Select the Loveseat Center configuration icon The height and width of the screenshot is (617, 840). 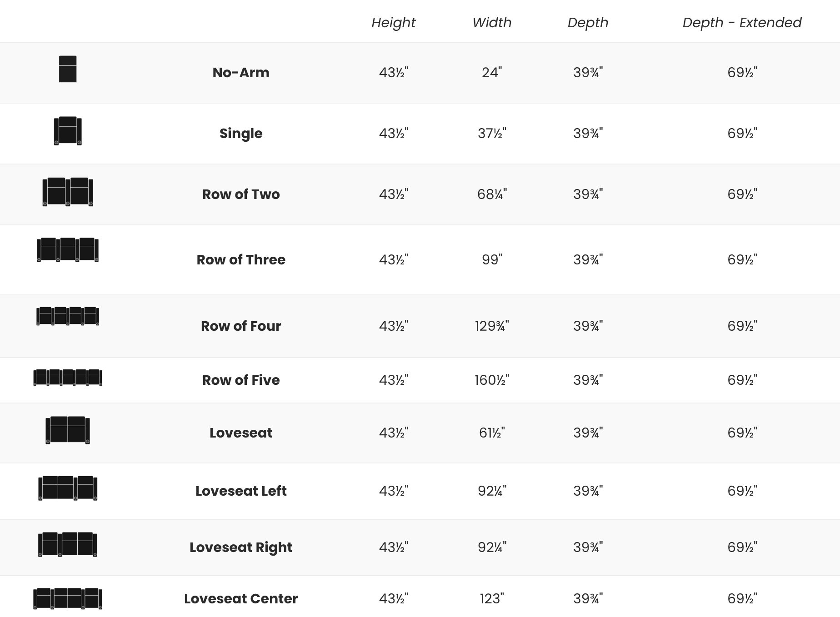pos(68,598)
